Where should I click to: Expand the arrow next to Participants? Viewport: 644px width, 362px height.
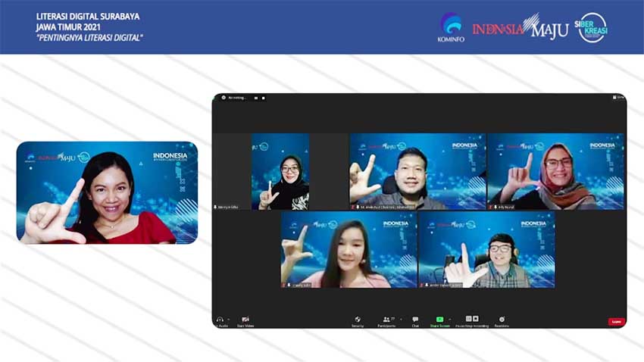[x=401, y=320]
